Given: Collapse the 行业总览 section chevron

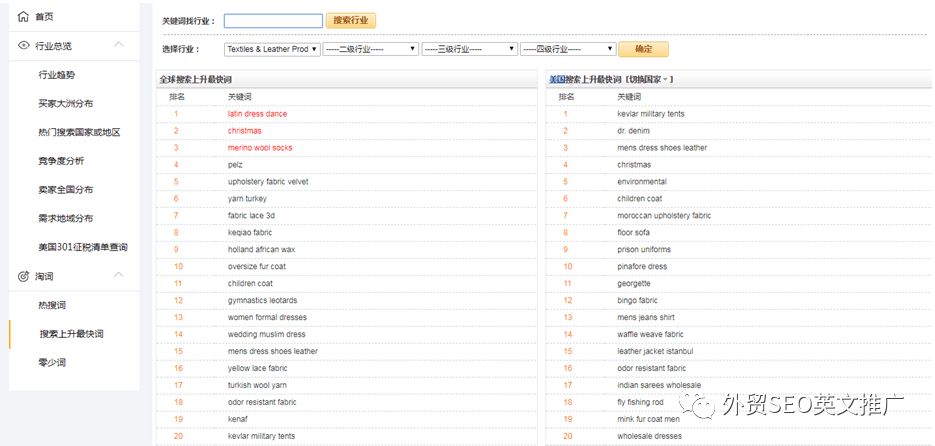Looking at the screenshot, I should (x=119, y=45).
